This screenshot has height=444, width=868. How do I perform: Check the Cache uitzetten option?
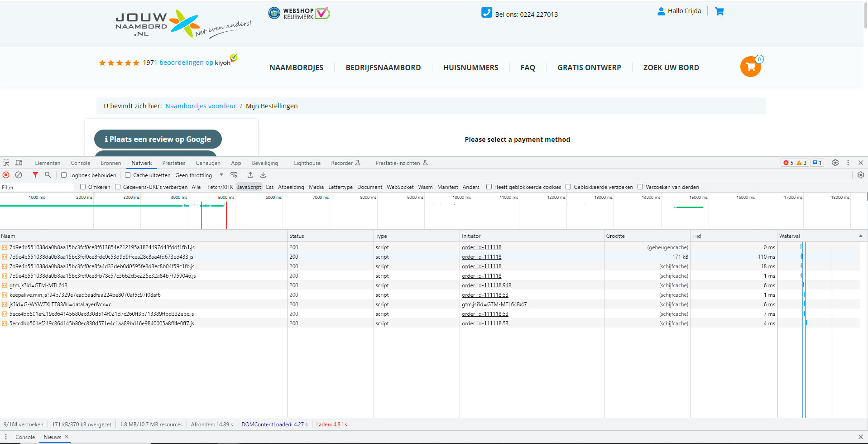point(128,175)
